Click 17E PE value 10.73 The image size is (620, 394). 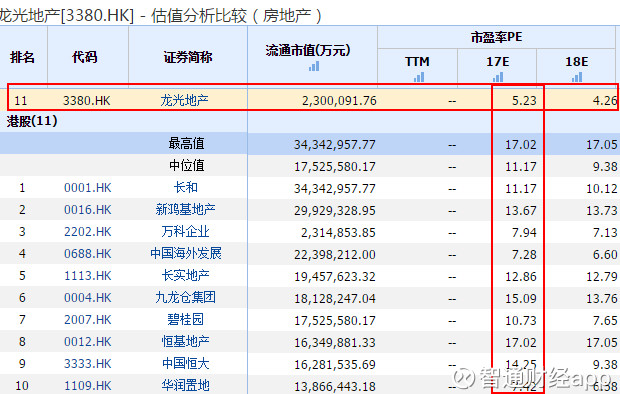[x=521, y=320]
